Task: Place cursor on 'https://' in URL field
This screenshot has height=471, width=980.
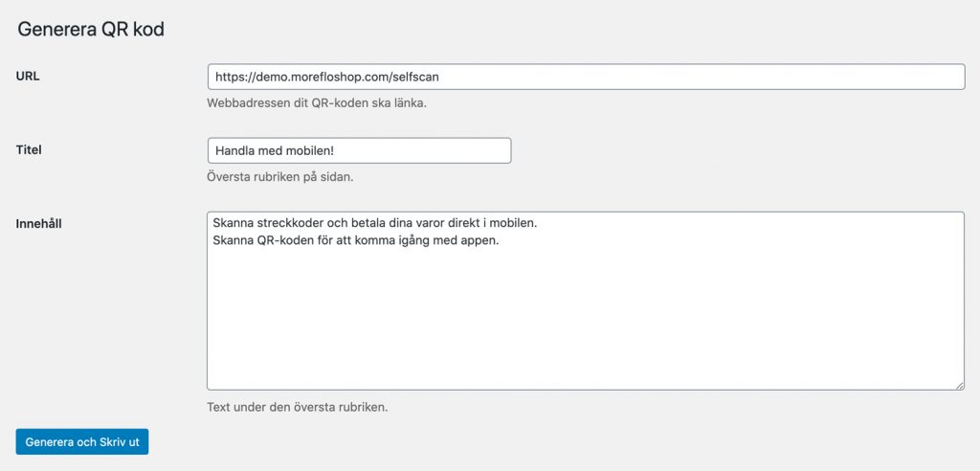Action: click(234, 77)
